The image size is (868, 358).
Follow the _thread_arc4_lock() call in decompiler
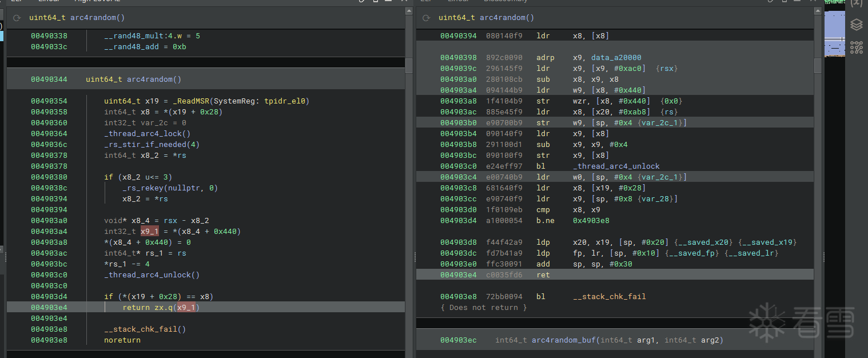[x=148, y=134]
